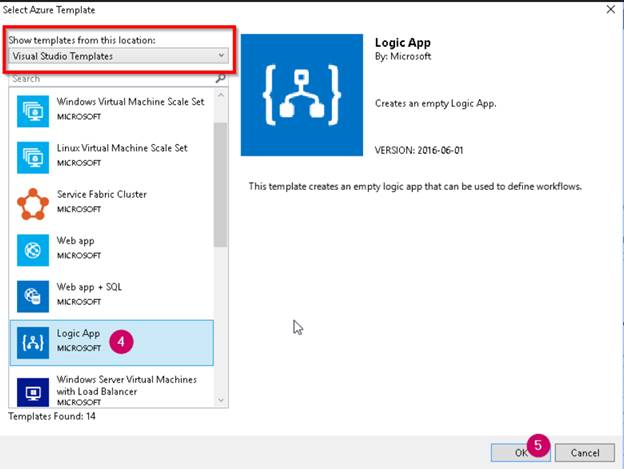Image resolution: width=624 pixels, height=469 pixels.
Task: Click the Creates an empty Logic App text
Action: (435, 104)
